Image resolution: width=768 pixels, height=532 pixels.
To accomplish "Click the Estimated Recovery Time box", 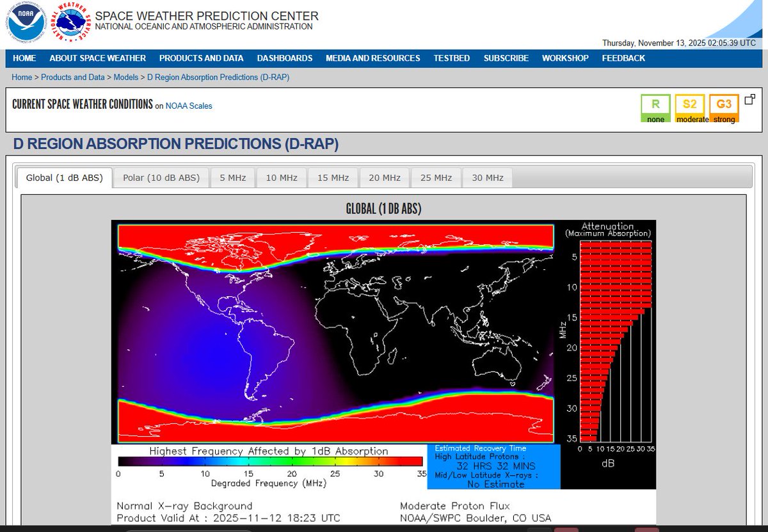I will click(493, 467).
